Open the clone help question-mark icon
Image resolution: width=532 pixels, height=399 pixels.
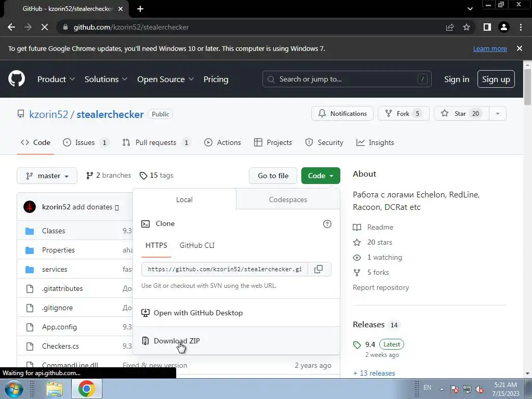pos(327,224)
